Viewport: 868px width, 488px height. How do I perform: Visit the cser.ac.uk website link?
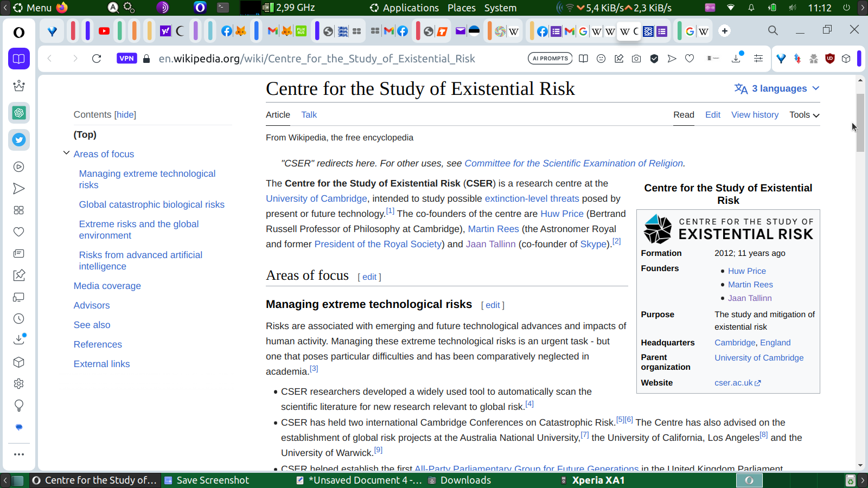737,383
